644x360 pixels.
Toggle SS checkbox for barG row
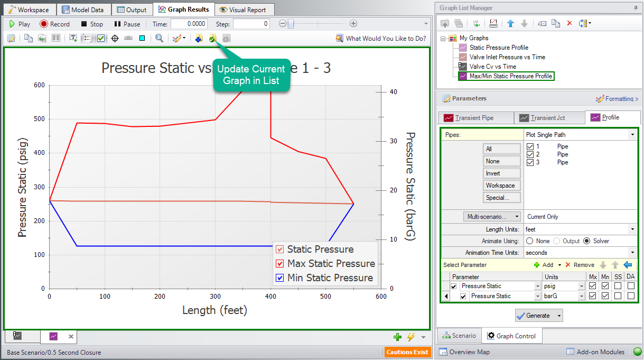pos(618,296)
